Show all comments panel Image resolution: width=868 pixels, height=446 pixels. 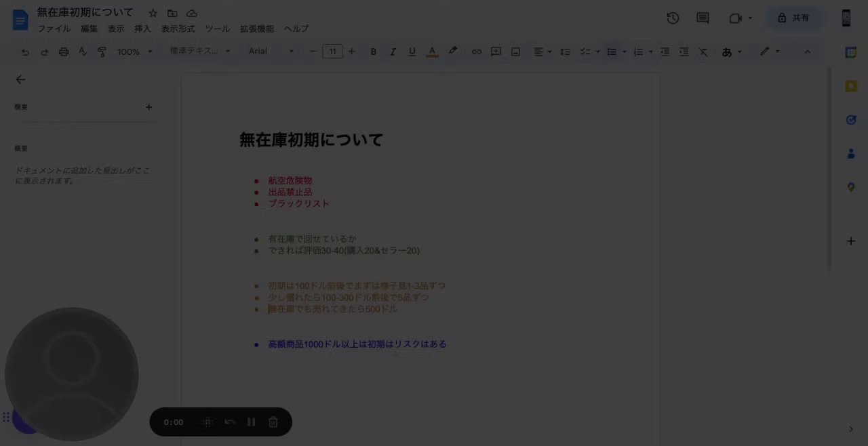coord(703,18)
